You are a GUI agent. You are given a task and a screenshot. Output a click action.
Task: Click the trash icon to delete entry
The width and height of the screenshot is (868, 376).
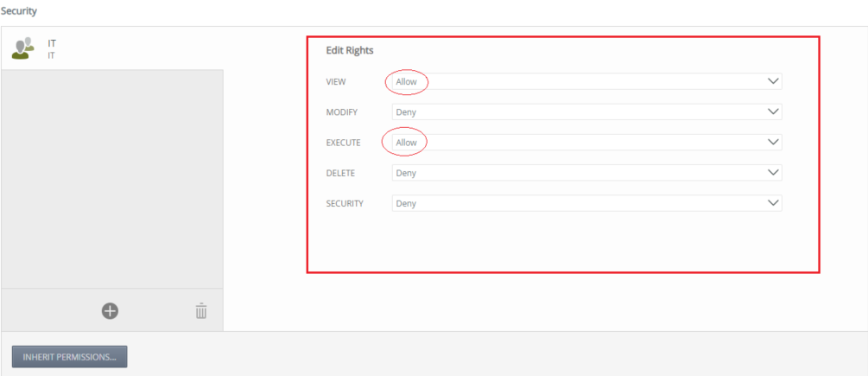[x=200, y=310]
